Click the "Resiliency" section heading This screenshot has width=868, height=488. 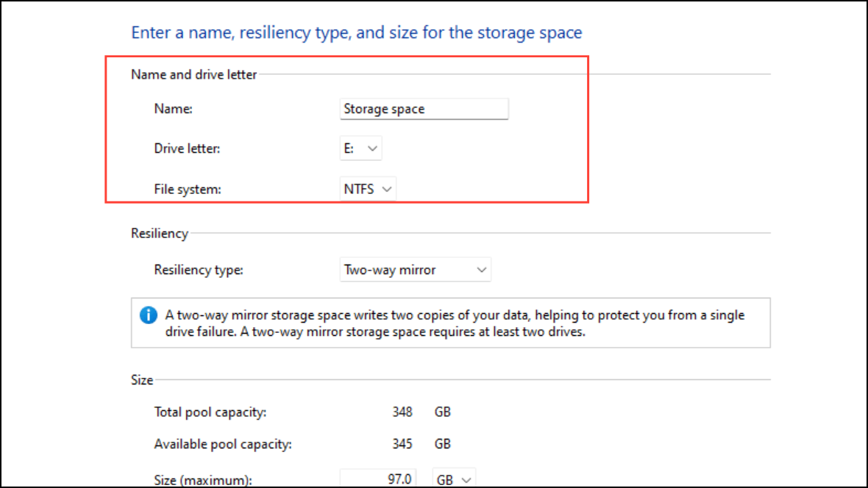[x=160, y=233]
